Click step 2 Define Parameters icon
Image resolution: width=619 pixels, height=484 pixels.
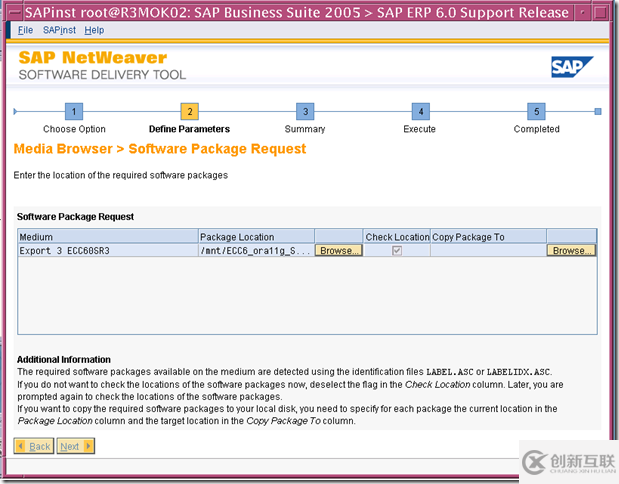click(x=189, y=111)
